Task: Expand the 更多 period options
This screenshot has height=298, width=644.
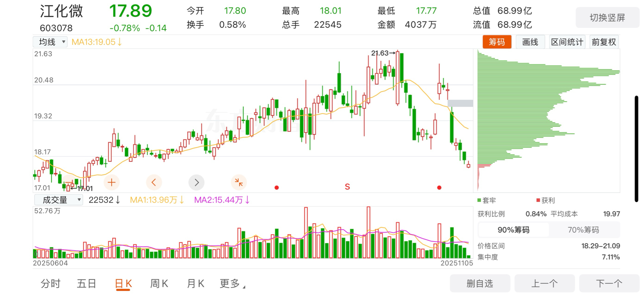Action: 232,284
